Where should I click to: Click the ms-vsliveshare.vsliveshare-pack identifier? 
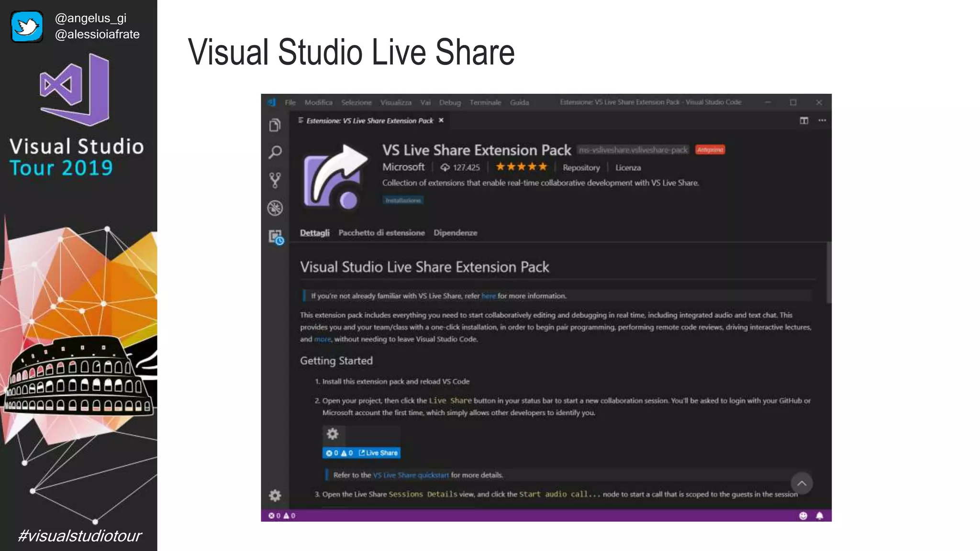[x=633, y=150]
